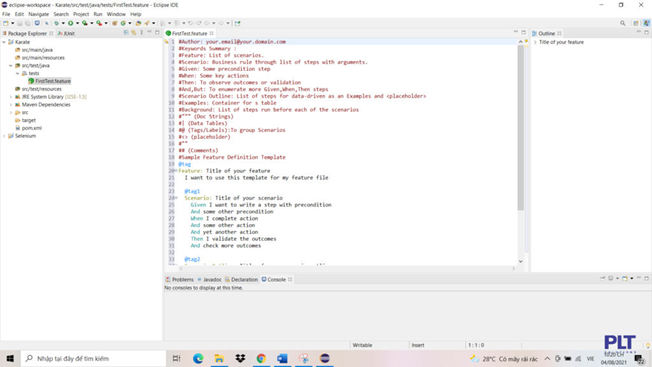Click the Debug bug toolbar icon

[x=57, y=23]
